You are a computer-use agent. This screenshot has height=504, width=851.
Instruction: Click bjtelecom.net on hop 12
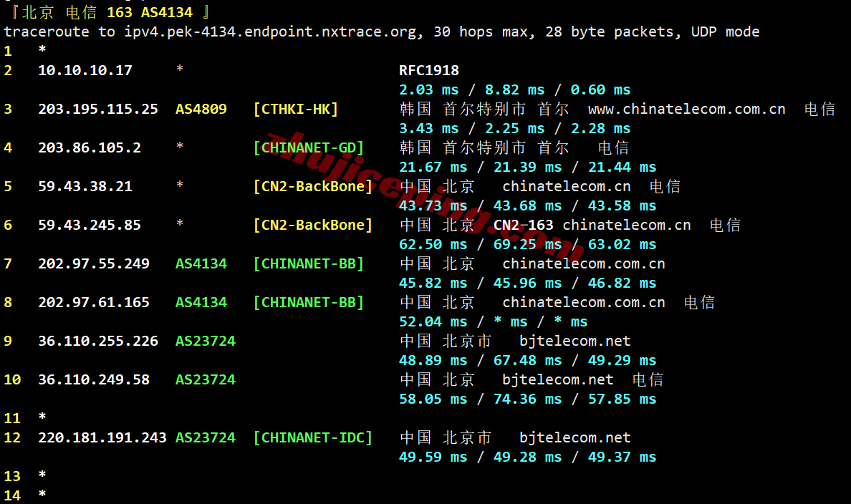(574, 438)
